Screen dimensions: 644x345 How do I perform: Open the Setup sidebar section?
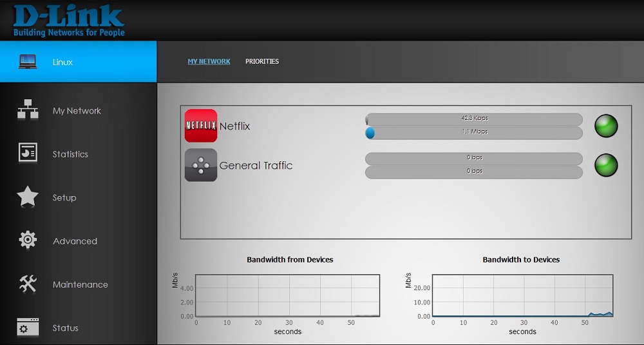pyautogui.click(x=78, y=197)
